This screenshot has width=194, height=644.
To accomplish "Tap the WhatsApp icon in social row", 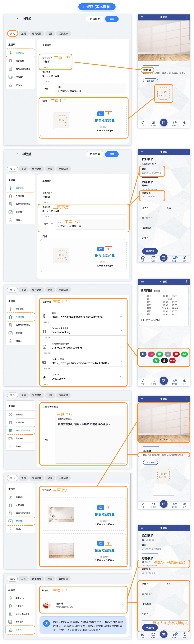I will (184, 354).
